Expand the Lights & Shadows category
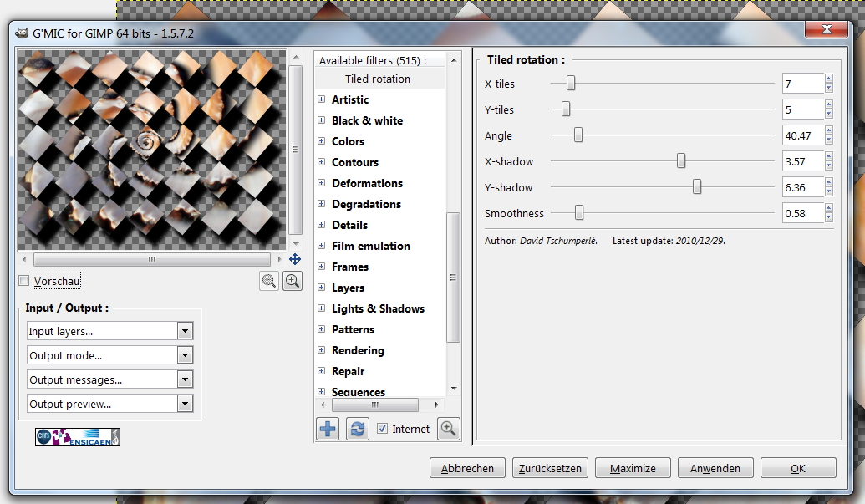The height and width of the screenshot is (504, 865). pyautogui.click(x=321, y=308)
